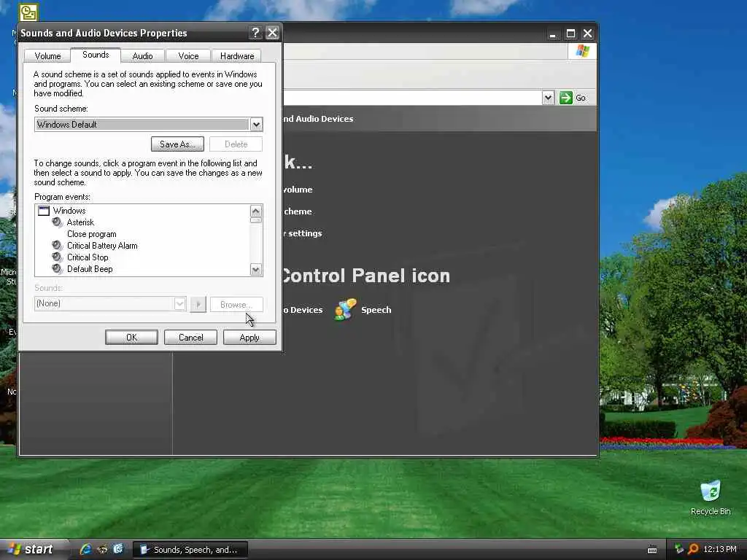
Task: Click the dialog help question mark button
Action: point(256,33)
